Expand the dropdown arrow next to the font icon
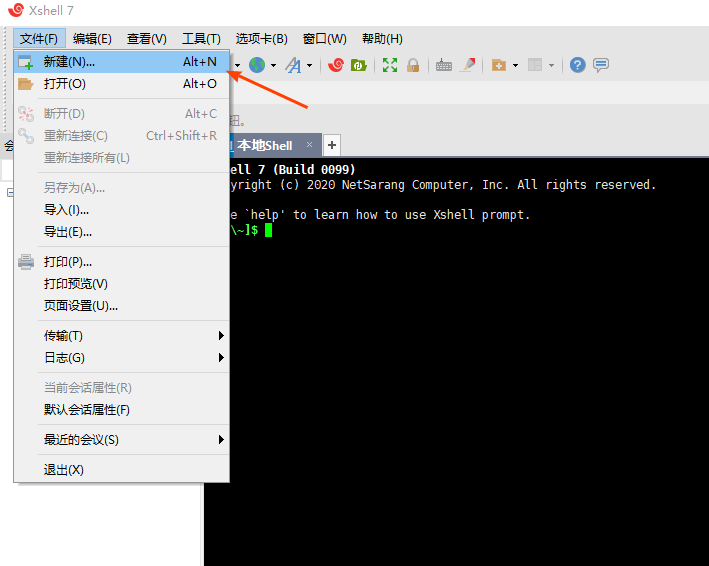Image resolution: width=709 pixels, height=566 pixels. [310, 66]
